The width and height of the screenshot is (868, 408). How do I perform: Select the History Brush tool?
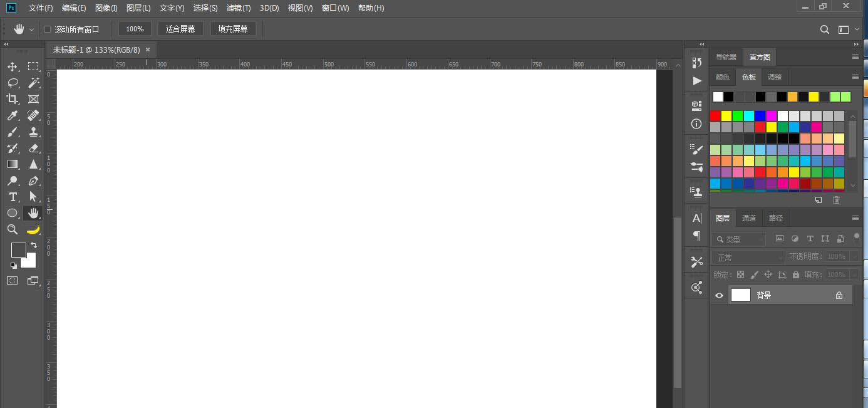(13, 148)
